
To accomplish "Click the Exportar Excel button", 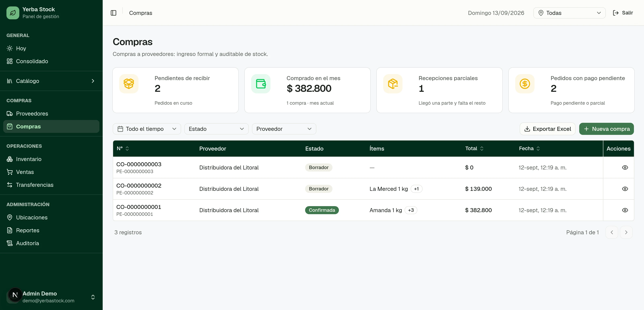I will click(547, 129).
